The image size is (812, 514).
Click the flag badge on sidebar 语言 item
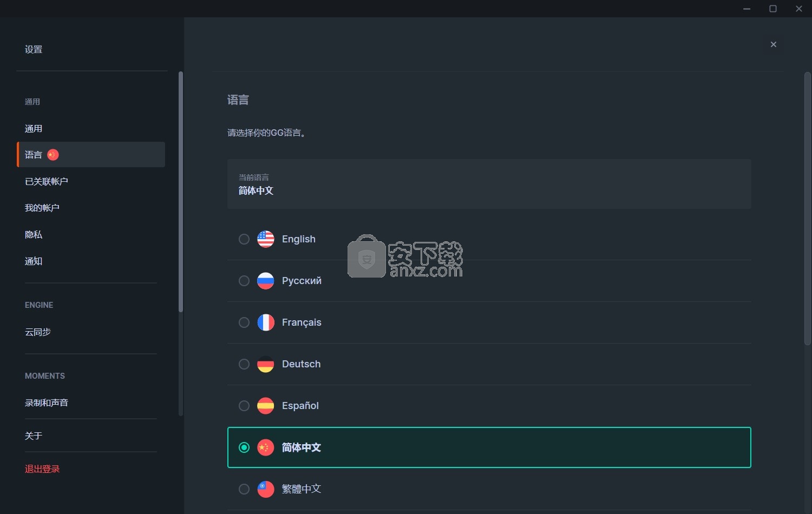[x=53, y=155]
